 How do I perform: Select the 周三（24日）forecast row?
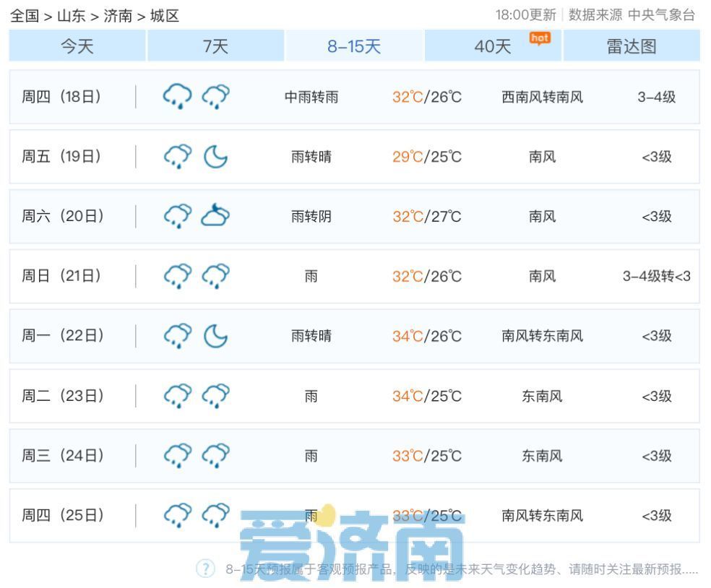coord(354,455)
